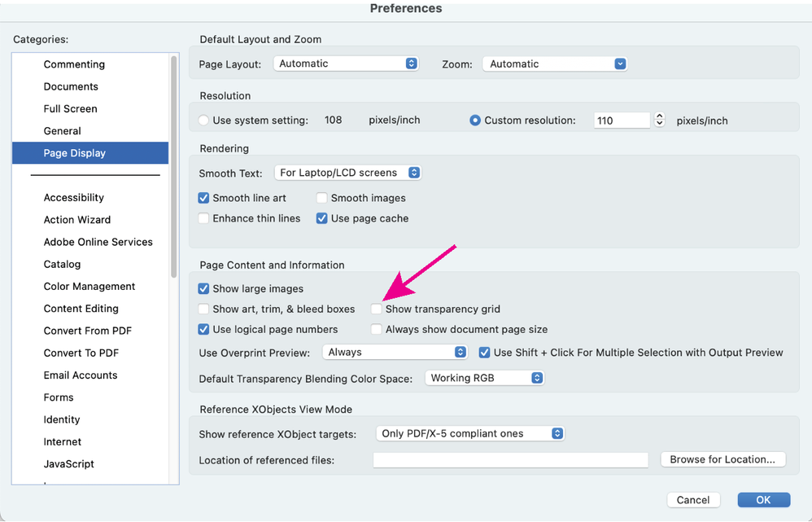Viewport: 812px width, 522px height.
Task: Switch to the Forms category
Action: point(58,397)
